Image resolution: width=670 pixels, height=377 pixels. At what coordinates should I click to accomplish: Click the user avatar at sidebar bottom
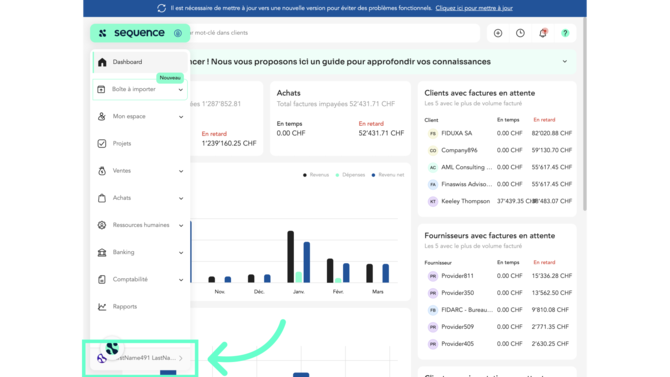pos(102,358)
